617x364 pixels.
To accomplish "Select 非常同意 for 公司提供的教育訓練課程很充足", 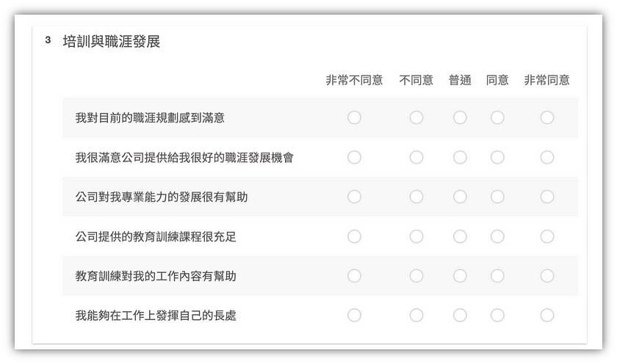I will (x=547, y=236).
